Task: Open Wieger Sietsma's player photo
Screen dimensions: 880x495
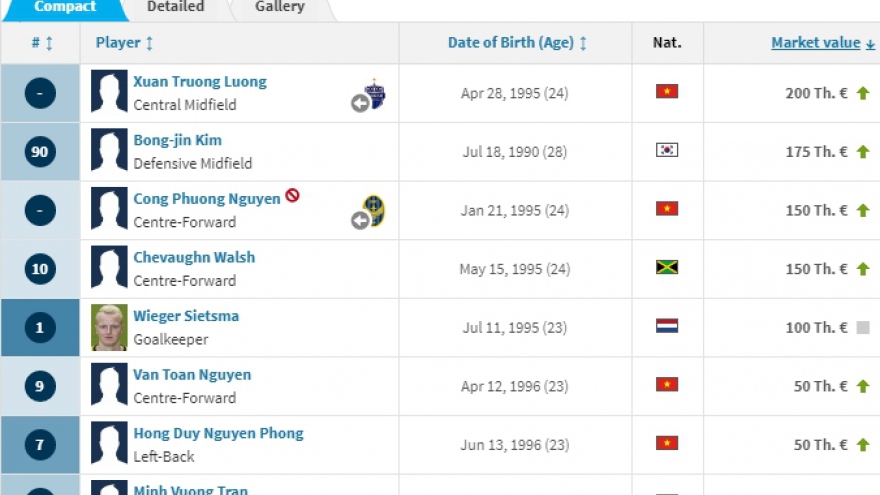Action: pos(109,327)
